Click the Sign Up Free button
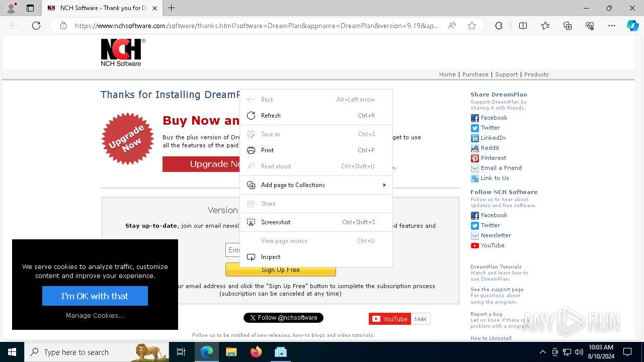 (x=281, y=270)
